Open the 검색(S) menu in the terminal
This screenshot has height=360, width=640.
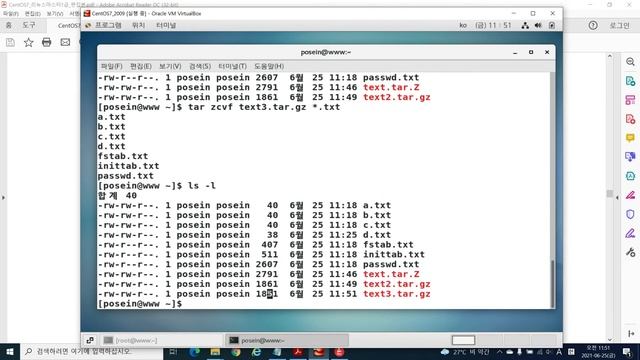click(200, 66)
